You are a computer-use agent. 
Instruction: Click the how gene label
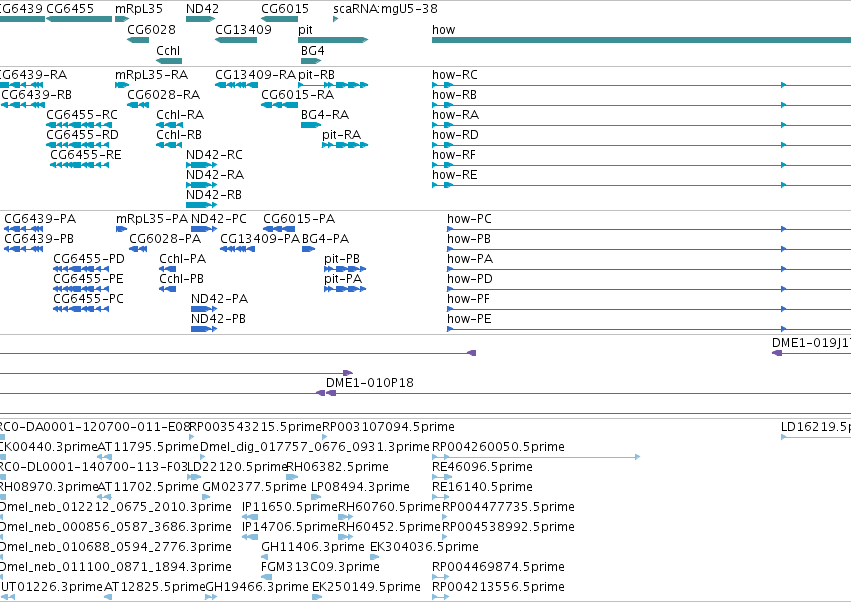point(443,29)
